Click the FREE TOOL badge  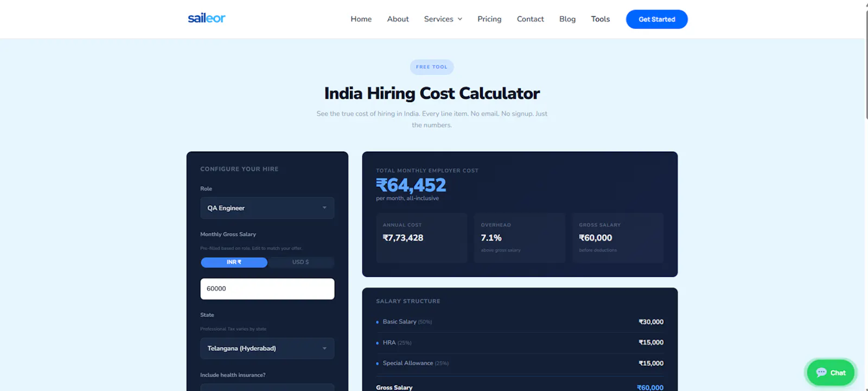(432, 67)
